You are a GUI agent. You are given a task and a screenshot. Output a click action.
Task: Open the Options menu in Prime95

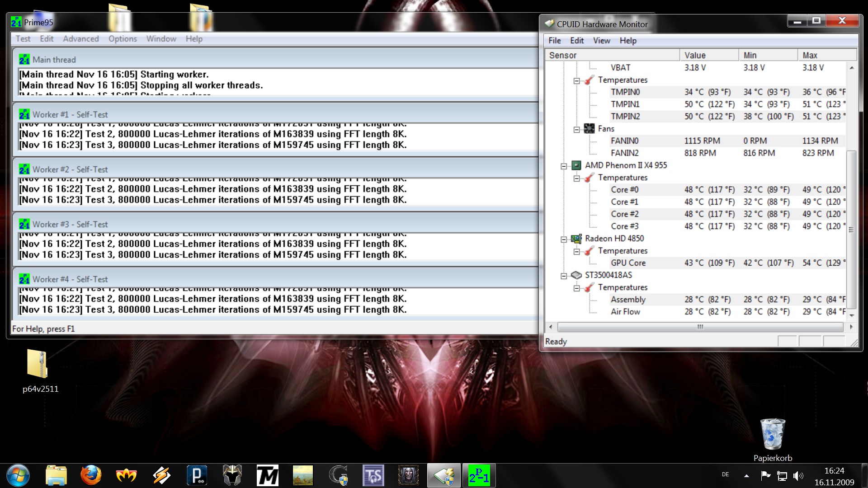(x=123, y=39)
